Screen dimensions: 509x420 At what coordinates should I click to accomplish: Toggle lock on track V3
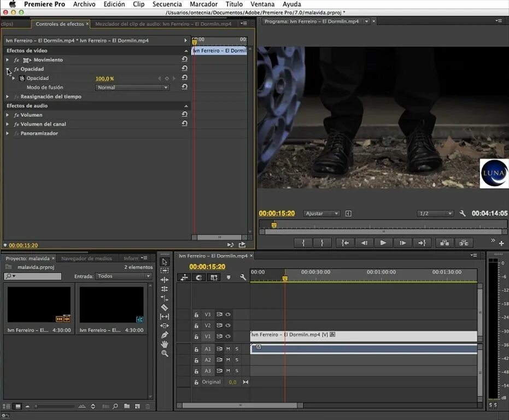point(196,314)
